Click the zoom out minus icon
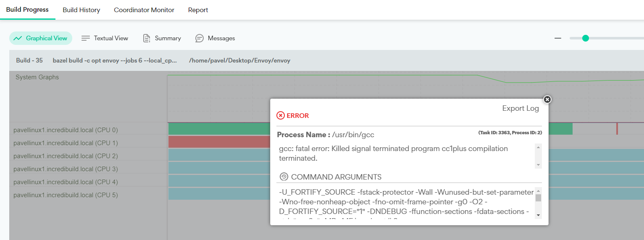Image resolution: width=644 pixels, height=240 pixels. click(558, 38)
